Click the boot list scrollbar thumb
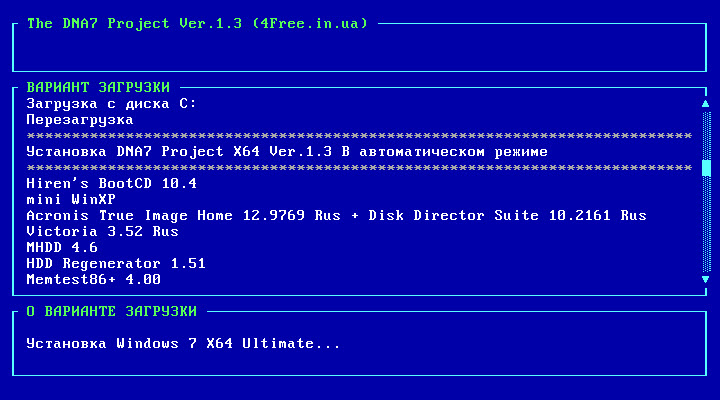This screenshot has height=400, width=720. (x=706, y=167)
